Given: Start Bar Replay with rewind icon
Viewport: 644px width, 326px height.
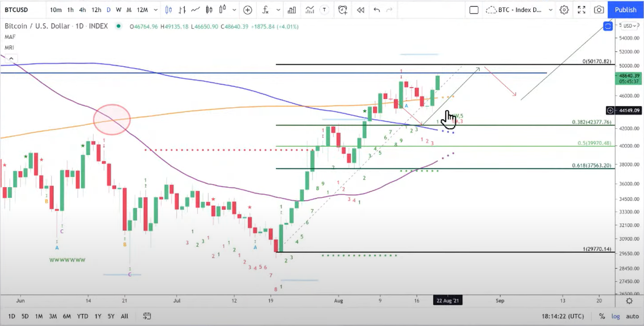Looking at the screenshot, I should (360, 10).
